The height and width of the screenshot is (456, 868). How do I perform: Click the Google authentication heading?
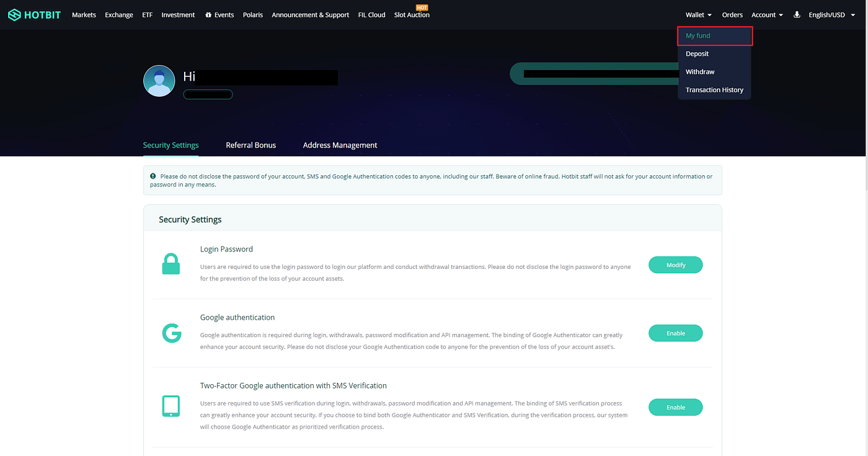coord(237,317)
